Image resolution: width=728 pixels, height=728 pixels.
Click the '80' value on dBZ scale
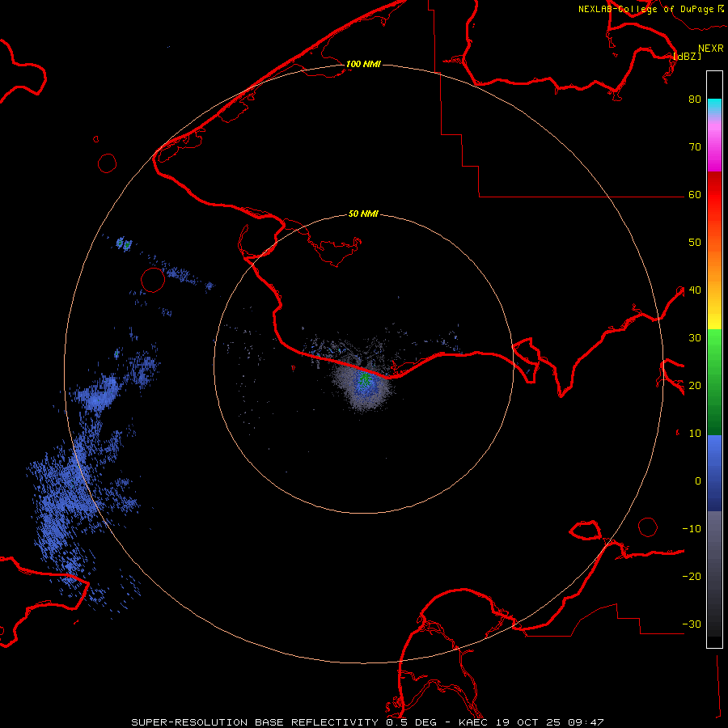(695, 99)
